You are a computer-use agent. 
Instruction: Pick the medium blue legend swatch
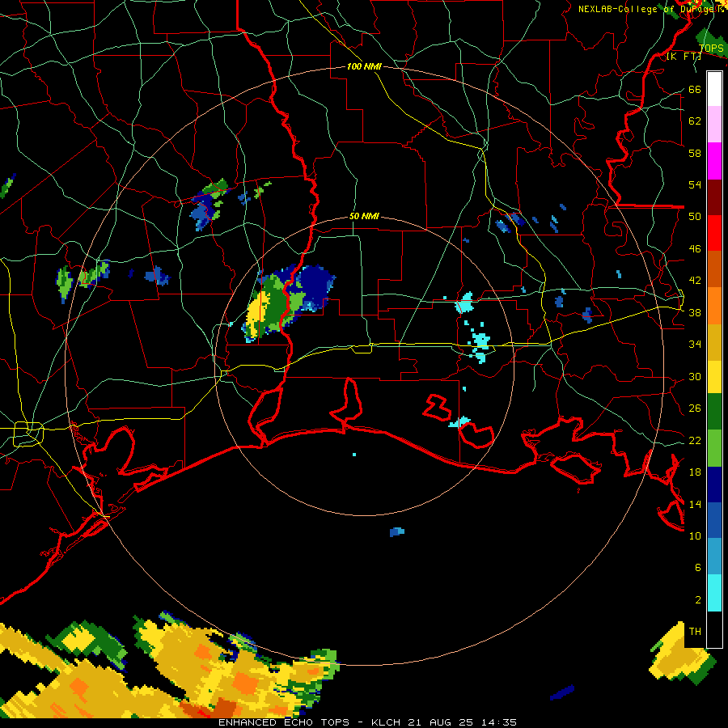pyautogui.click(x=714, y=520)
